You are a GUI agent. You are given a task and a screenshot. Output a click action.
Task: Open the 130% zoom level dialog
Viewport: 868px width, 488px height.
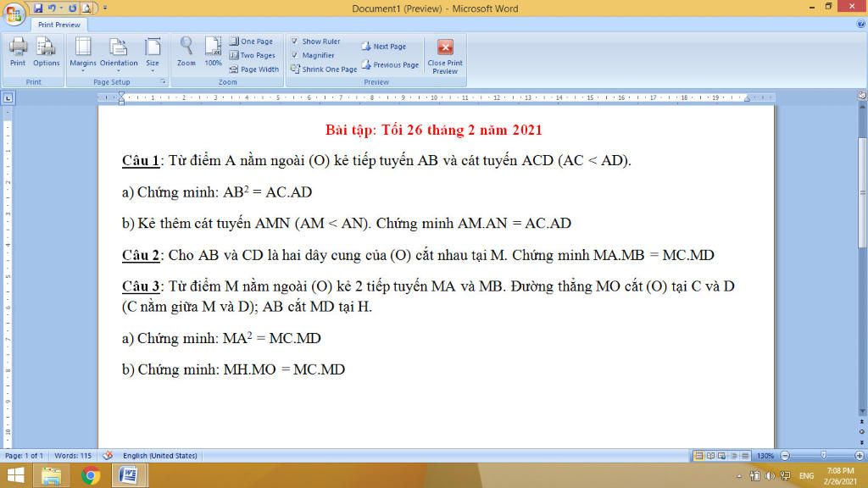tap(765, 455)
